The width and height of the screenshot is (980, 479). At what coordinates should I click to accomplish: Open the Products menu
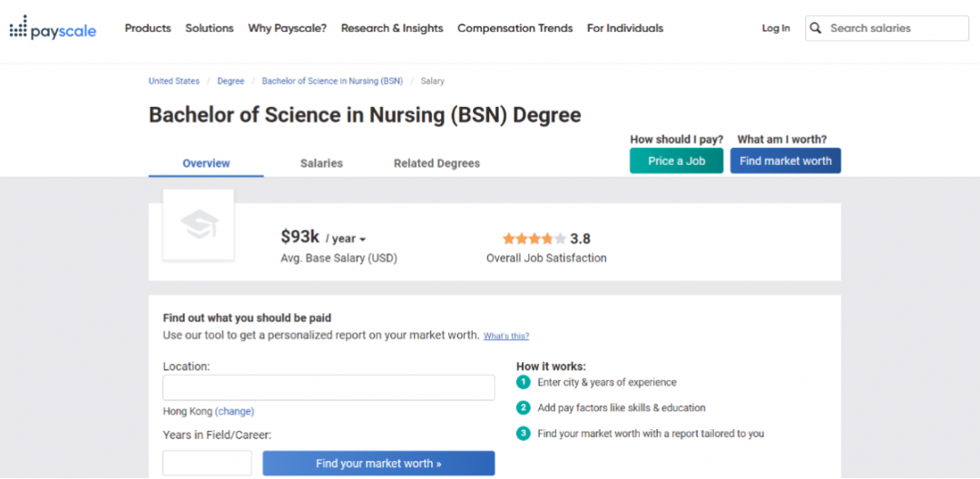148,28
